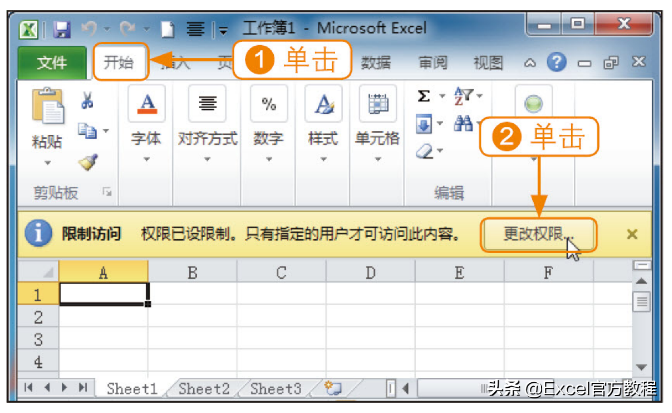Click the 粘贴 paste clipboard icon
672x413 pixels.
click(48, 105)
